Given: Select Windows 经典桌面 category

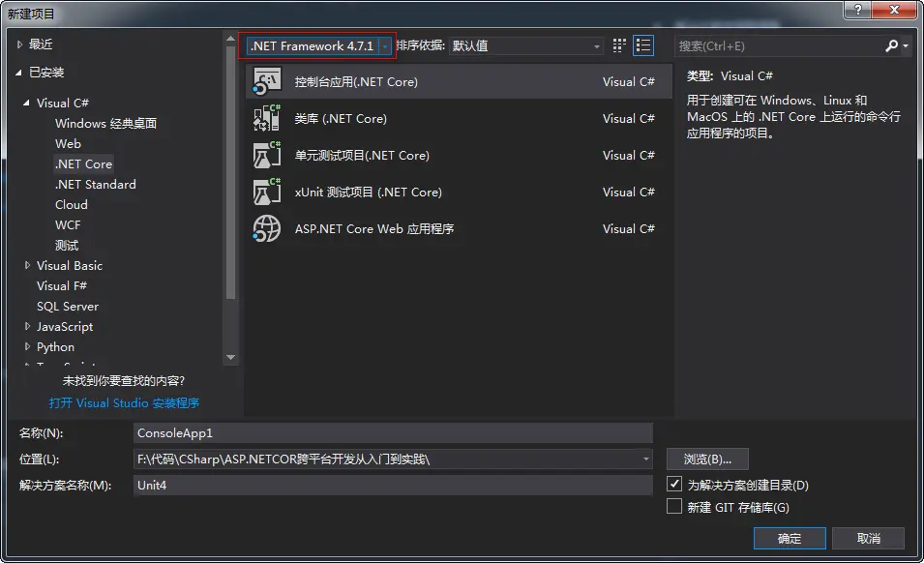Looking at the screenshot, I should coord(106,123).
